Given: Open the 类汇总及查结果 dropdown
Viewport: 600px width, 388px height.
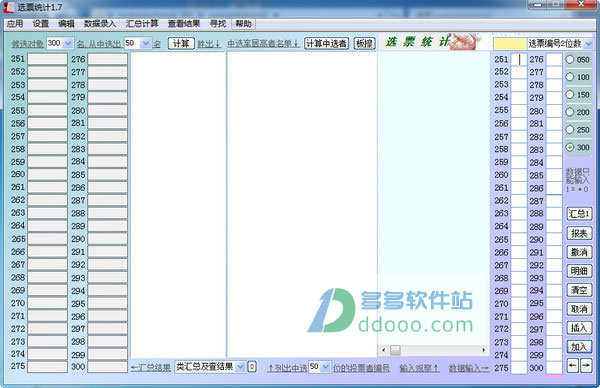Looking at the screenshot, I should pyautogui.click(x=240, y=367).
